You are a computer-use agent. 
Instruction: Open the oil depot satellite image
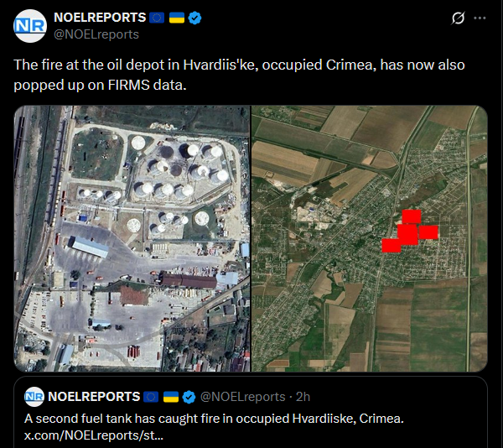[x=132, y=238]
